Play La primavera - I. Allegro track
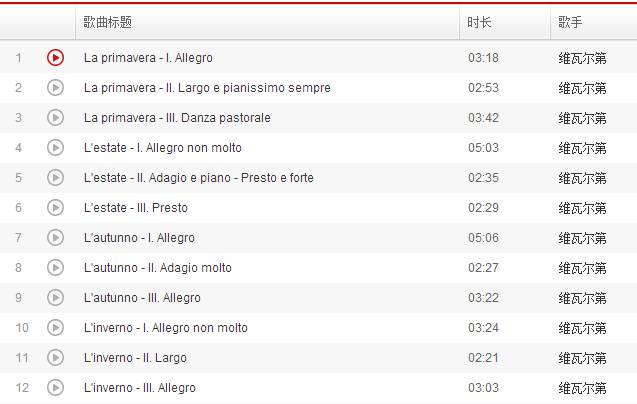Screen dimensions: 637x404 pyautogui.click(x=55, y=58)
